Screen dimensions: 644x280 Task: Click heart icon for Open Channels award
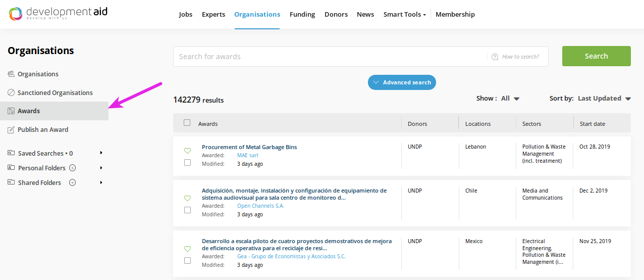pyautogui.click(x=187, y=198)
